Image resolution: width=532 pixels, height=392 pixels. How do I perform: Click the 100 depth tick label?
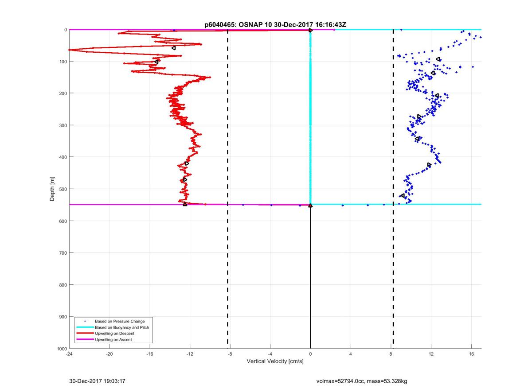[63, 62]
